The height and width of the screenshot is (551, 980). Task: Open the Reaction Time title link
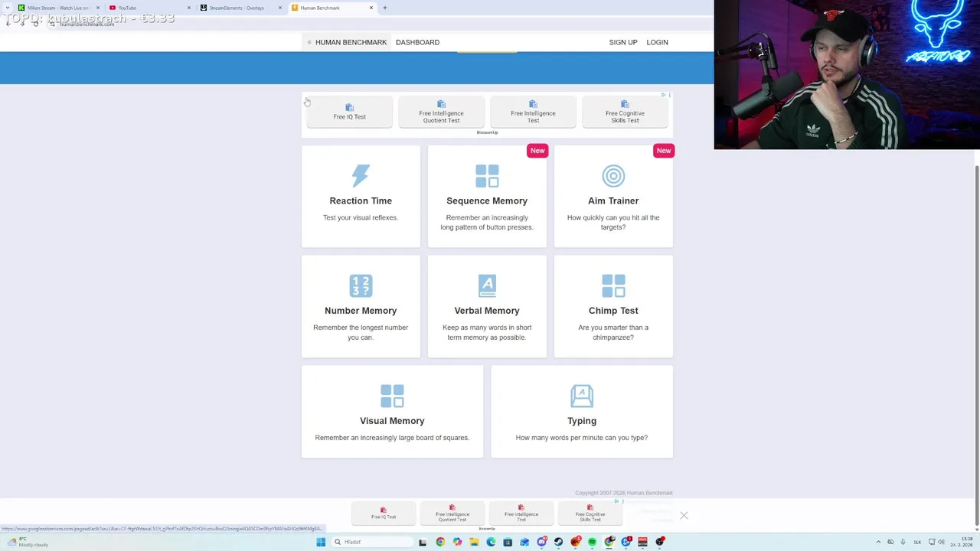pyautogui.click(x=361, y=201)
